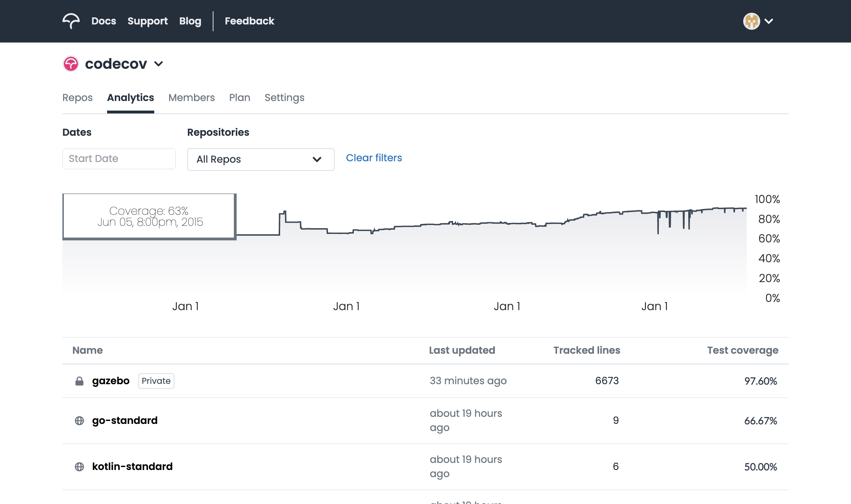Sort by Test coverage column header
Image resolution: width=851 pixels, height=504 pixels.
(742, 350)
